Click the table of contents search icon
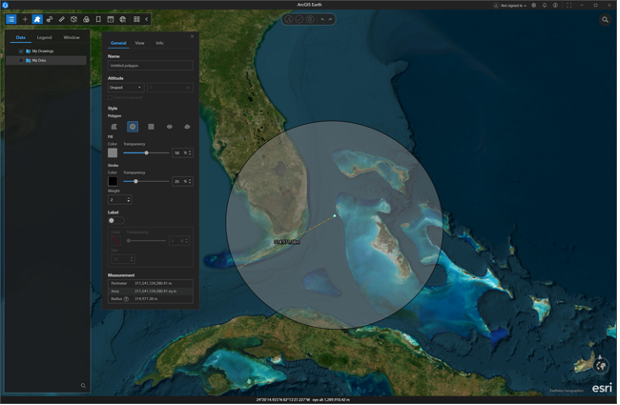The width and height of the screenshot is (620, 405). (x=83, y=387)
